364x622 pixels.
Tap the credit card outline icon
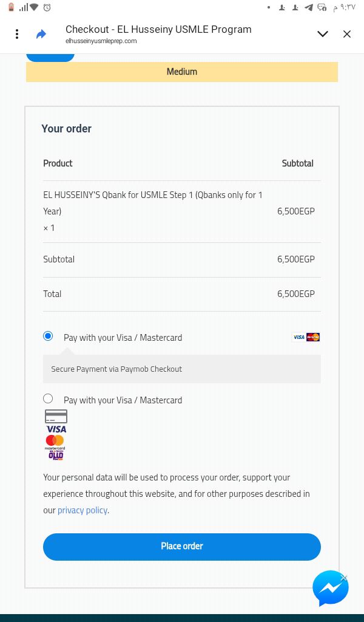click(56, 416)
